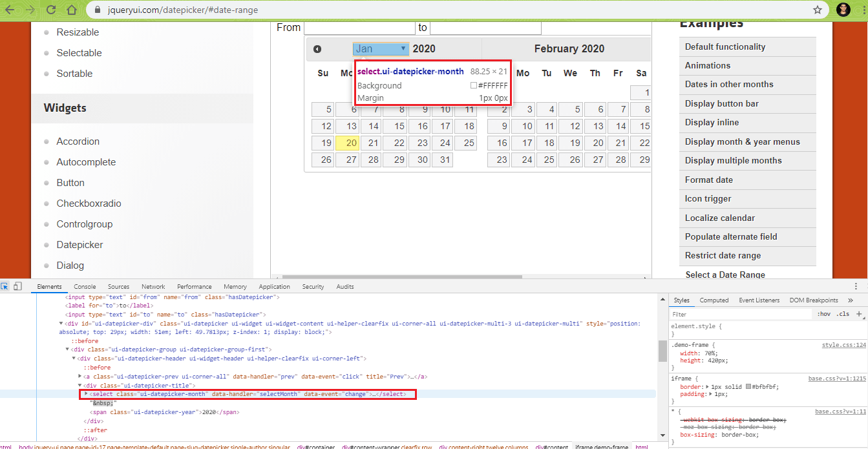
Task: Open new style rule with plus icon
Action: point(860,314)
